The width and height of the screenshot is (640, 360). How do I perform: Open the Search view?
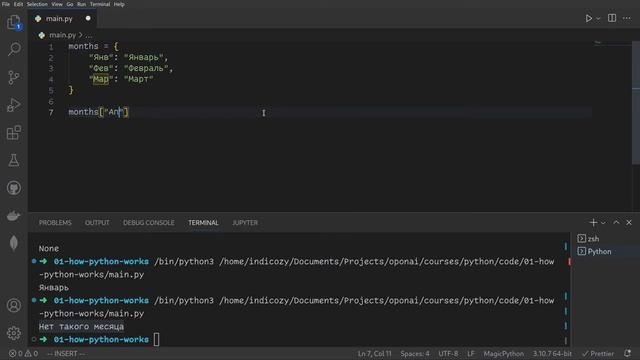(13, 49)
